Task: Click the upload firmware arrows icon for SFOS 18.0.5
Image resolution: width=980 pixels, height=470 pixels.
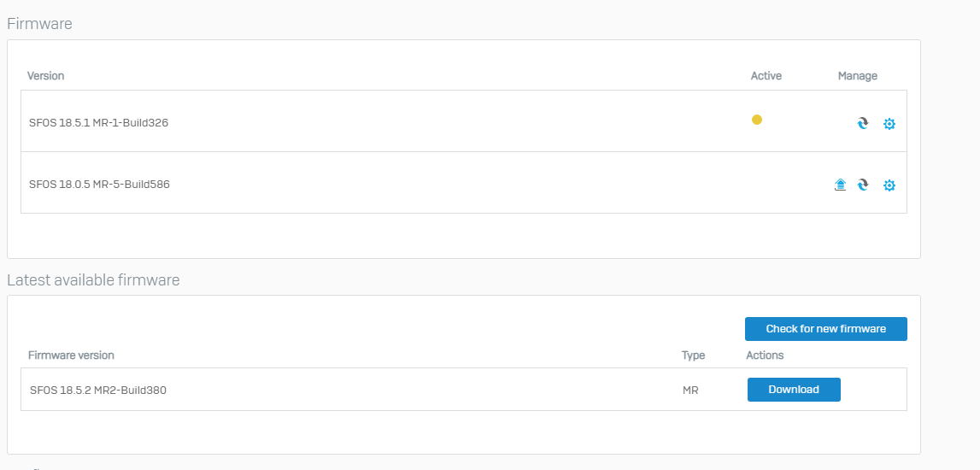Action: (x=862, y=185)
